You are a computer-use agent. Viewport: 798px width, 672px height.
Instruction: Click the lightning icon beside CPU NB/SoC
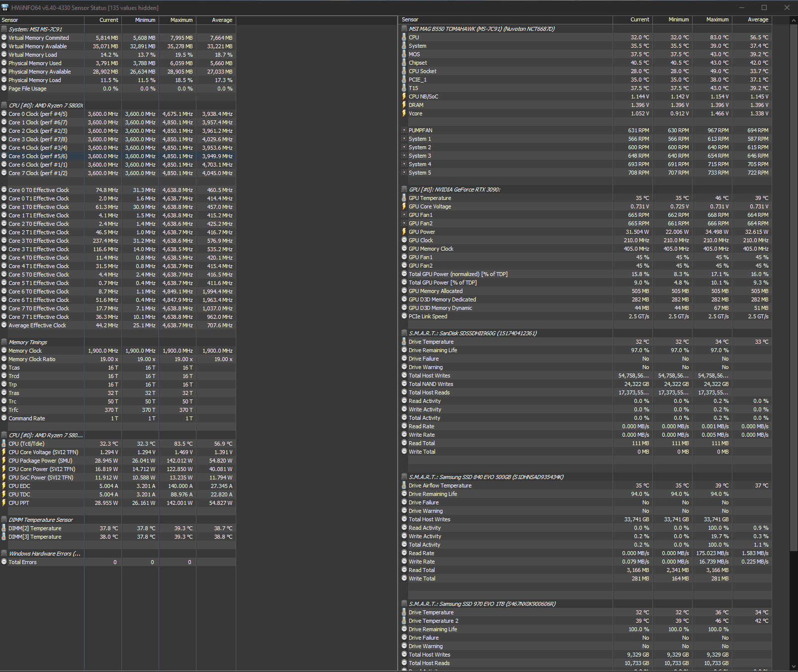tap(404, 96)
